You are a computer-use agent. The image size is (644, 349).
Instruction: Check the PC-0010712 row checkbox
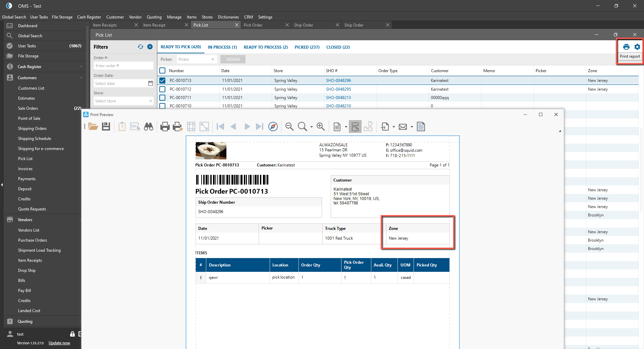(162, 89)
